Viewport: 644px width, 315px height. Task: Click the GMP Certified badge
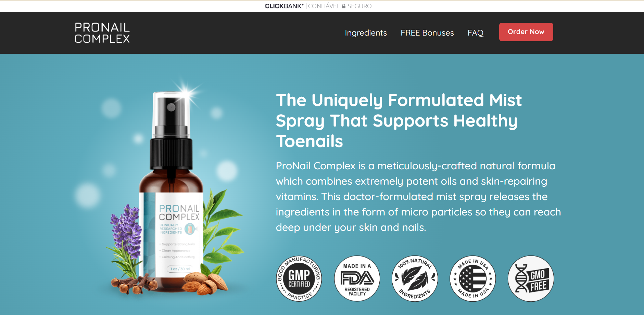tap(299, 278)
